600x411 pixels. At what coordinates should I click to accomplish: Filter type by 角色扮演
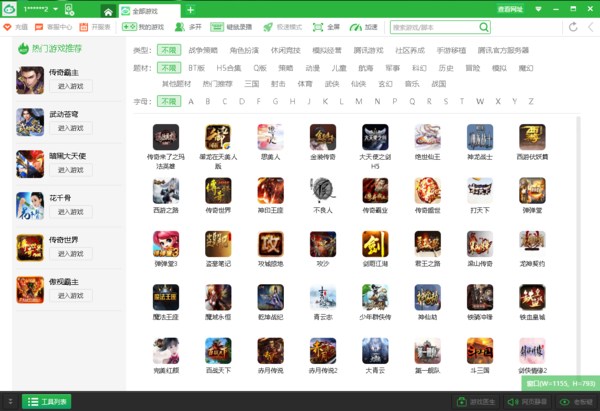(x=244, y=50)
